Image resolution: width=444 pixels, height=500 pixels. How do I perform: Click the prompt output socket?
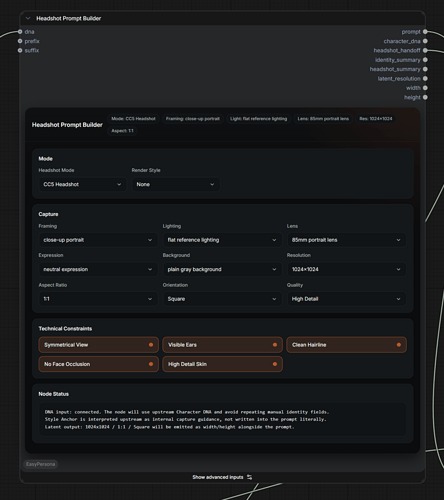click(x=425, y=32)
